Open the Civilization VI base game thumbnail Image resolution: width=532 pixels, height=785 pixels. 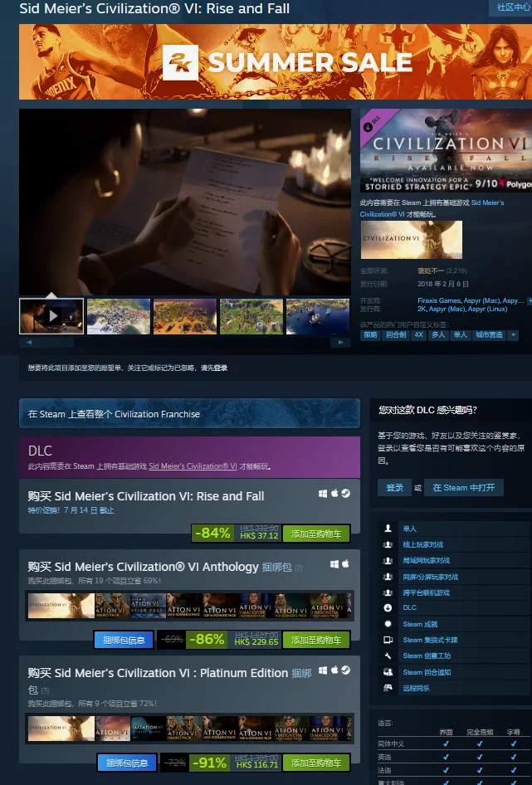[412, 240]
